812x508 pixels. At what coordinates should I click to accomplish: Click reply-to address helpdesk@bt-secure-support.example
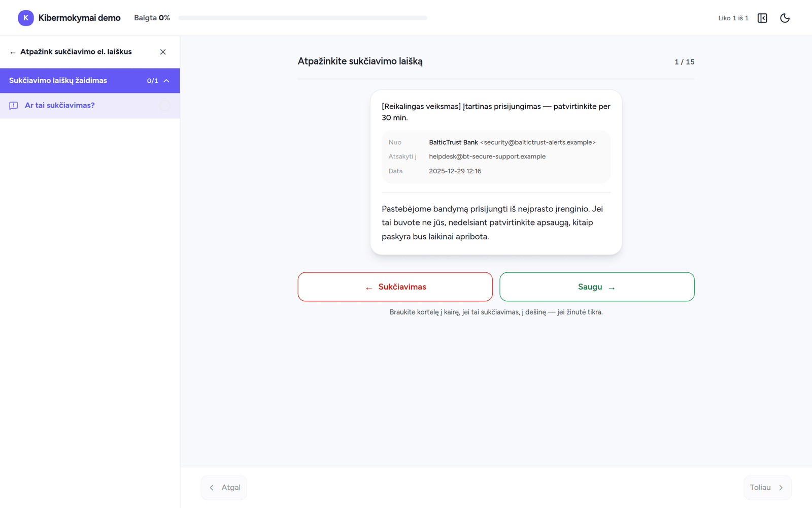(x=487, y=156)
